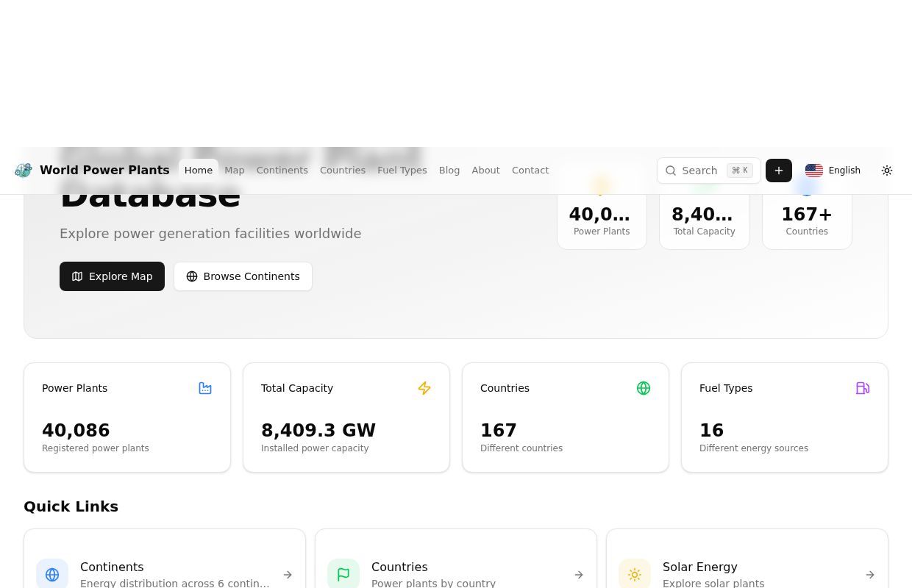Click the fuel pump icon on Fuel Types card
This screenshot has height=588, width=912.
pos(863,388)
